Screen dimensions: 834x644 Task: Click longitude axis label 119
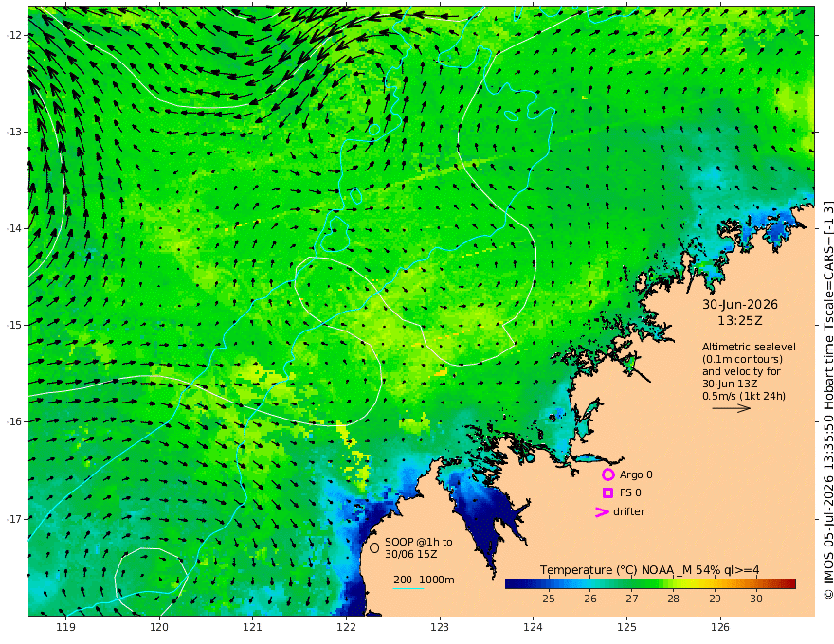(65, 627)
